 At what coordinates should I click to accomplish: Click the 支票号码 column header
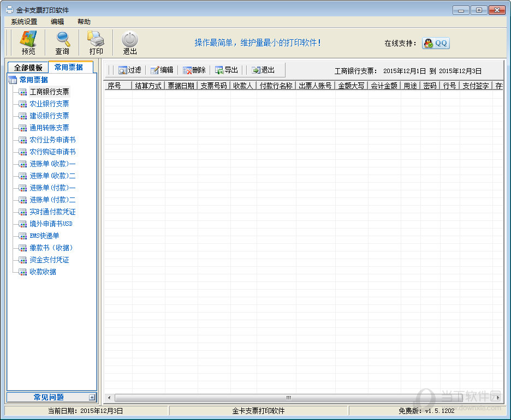pos(213,86)
